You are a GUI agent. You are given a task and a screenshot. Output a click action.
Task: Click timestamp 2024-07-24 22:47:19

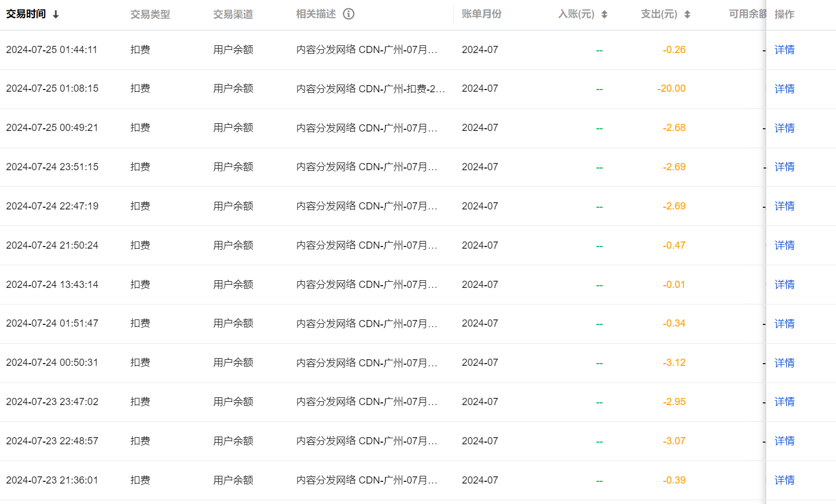(x=52, y=206)
